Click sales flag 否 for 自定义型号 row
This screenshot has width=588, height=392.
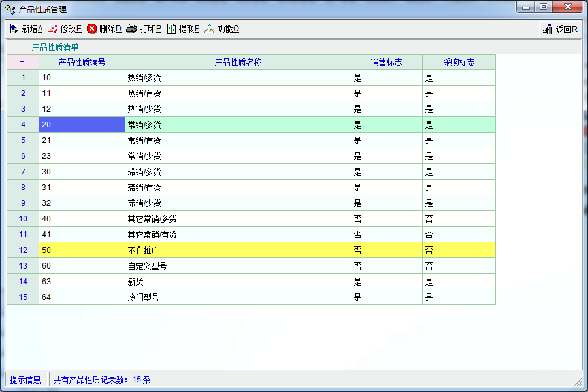tap(386, 266)
